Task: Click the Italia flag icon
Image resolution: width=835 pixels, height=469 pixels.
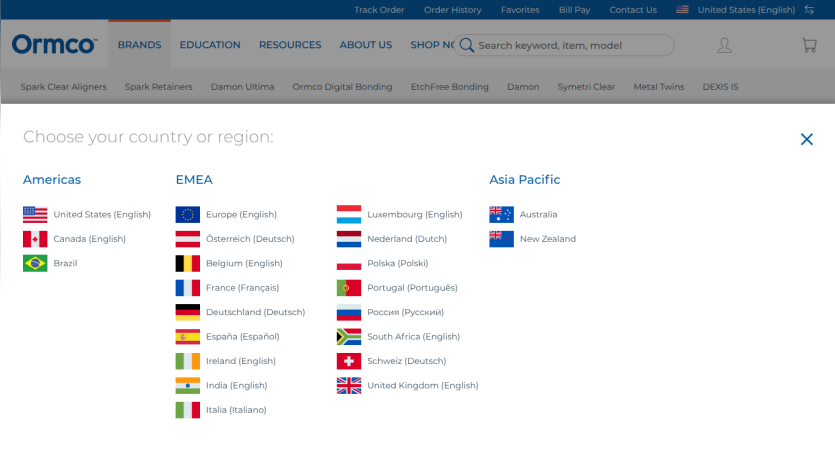Action: tap(188, 410)
